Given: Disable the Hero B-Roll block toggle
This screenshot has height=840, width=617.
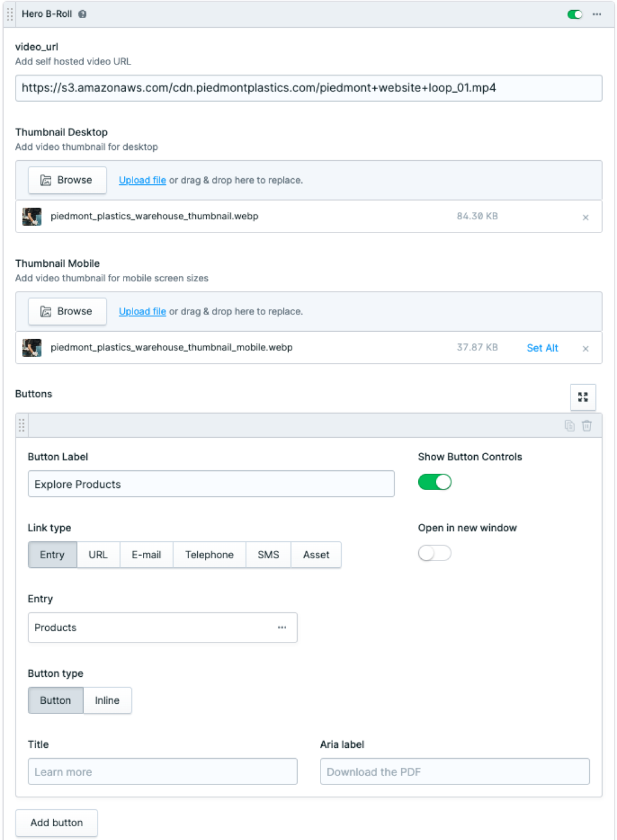Looking at the screenshot, I should [575, 14].
